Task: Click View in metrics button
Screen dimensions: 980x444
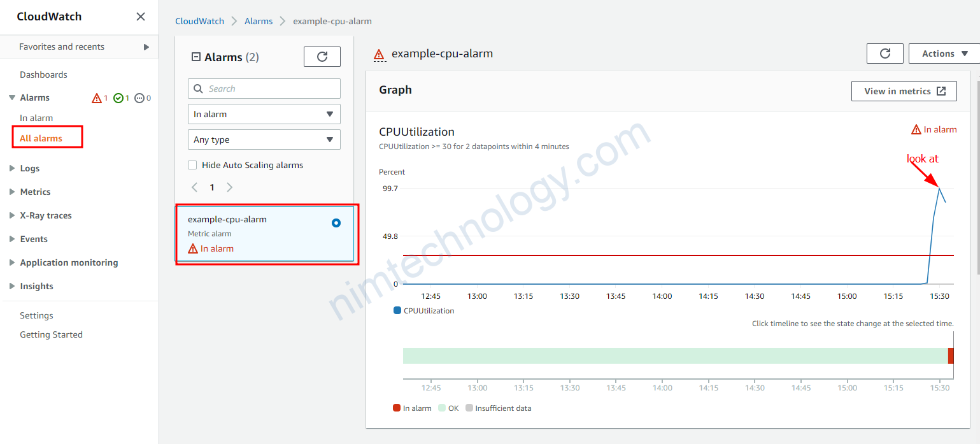Action: 904,91
